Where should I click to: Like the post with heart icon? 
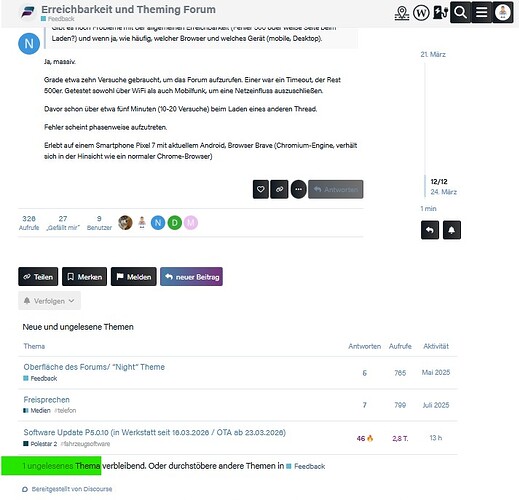tap(261, 189)
